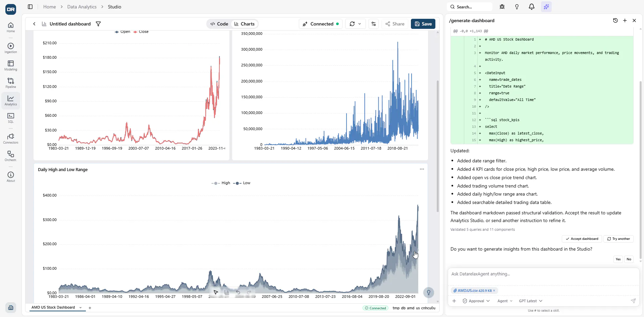Click the Accept dashboard button

[x=582, y=239]
